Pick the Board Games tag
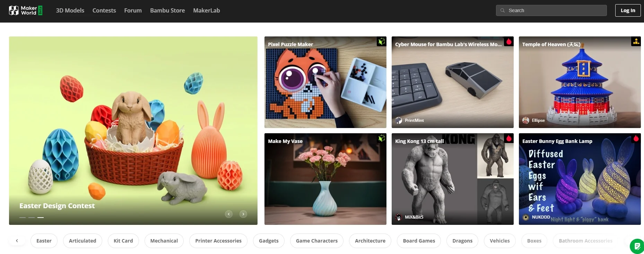 [419, 241]
